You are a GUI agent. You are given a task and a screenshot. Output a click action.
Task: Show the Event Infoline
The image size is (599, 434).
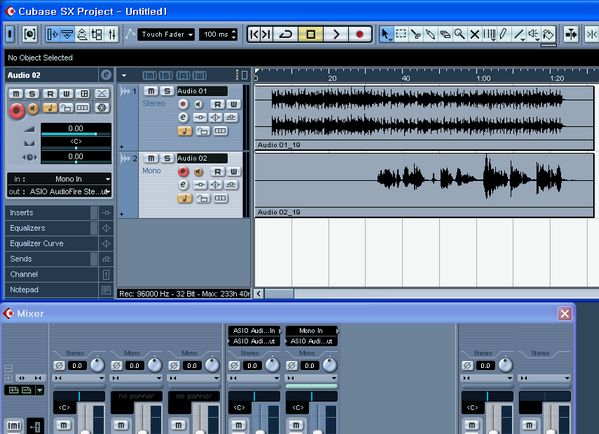[67, 34]
